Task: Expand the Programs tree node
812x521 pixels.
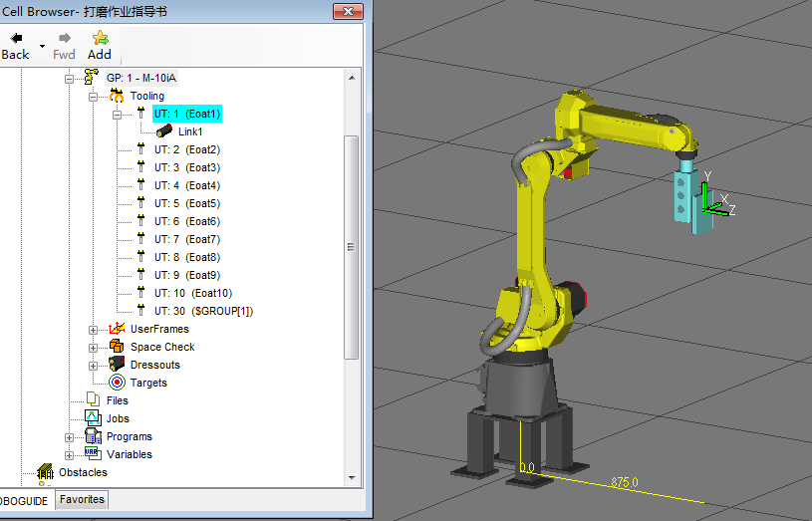Action: (70, 437)
